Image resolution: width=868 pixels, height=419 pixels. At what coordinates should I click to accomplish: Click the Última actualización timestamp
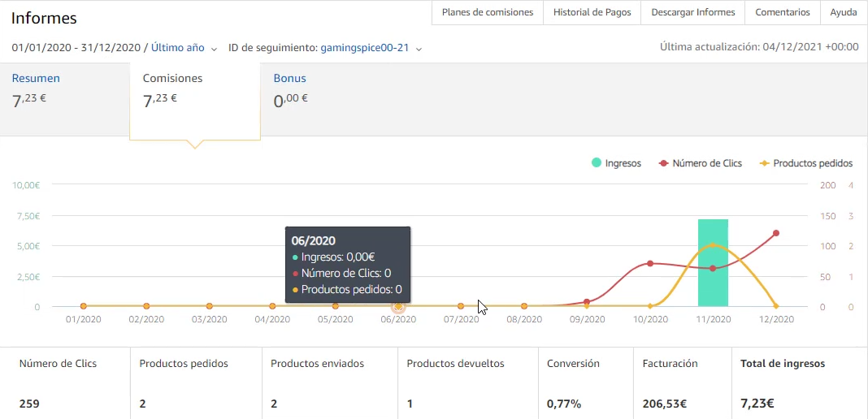pos(759,48)
